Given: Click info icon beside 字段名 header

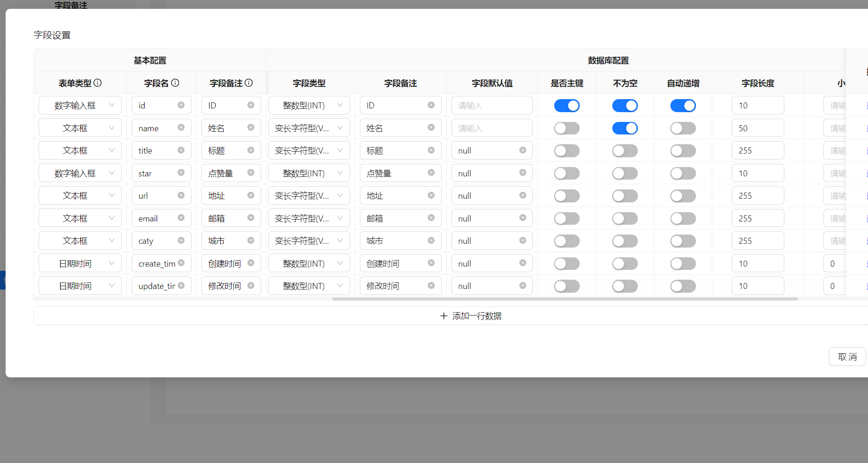Looking at the screenshot, I should [x=175, y=83].
